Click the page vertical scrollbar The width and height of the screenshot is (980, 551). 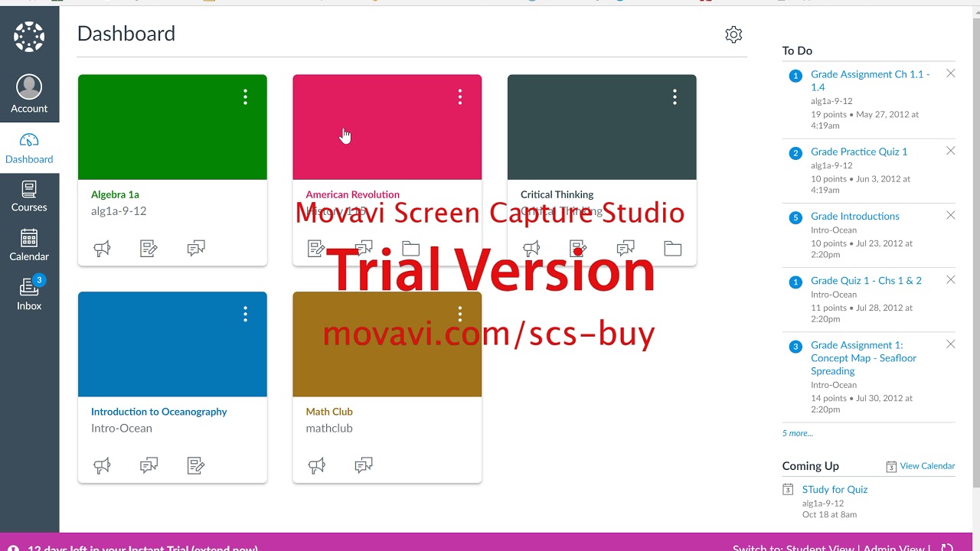click(x=975, y=253)
